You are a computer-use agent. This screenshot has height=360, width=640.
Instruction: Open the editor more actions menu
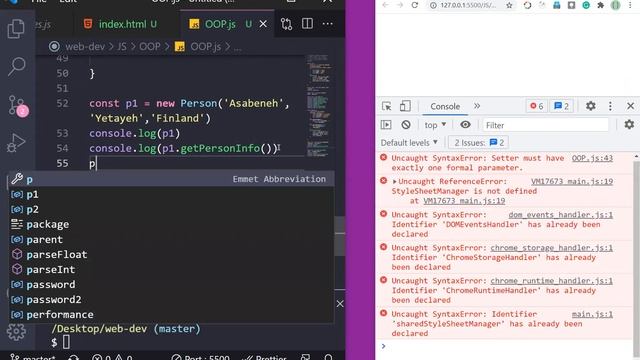327,24
